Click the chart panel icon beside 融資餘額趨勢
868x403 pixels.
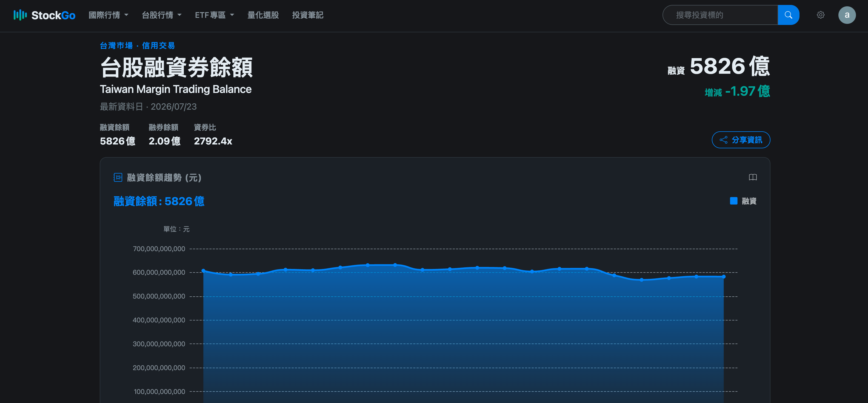click(x=118, y=177)
